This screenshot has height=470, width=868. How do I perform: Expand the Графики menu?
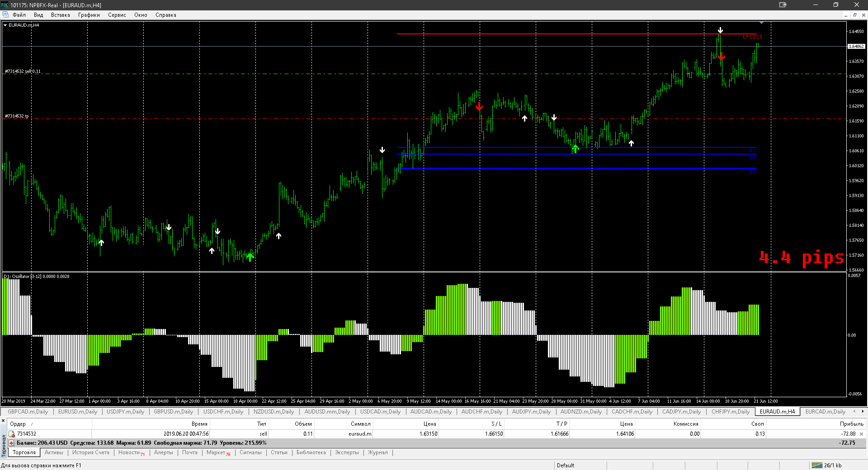(89, 15)
